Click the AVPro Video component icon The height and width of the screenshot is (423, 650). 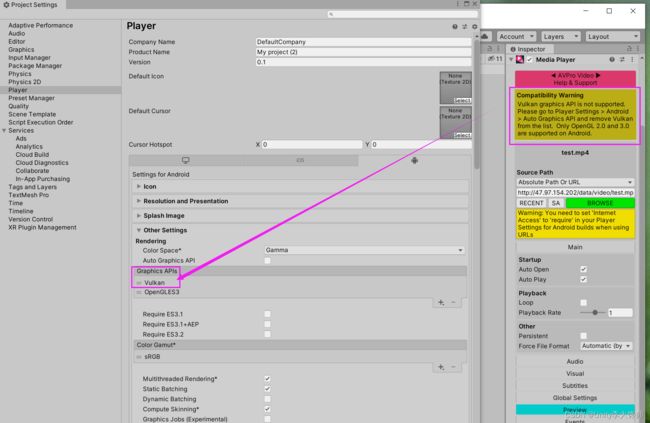(x=520, y=60)
